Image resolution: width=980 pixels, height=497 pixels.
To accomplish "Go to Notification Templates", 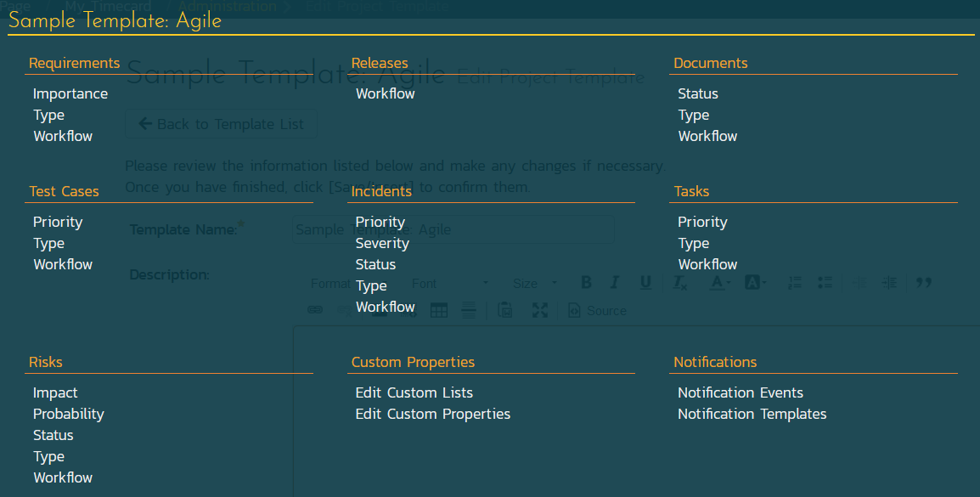I will click(x=752, y=414).
